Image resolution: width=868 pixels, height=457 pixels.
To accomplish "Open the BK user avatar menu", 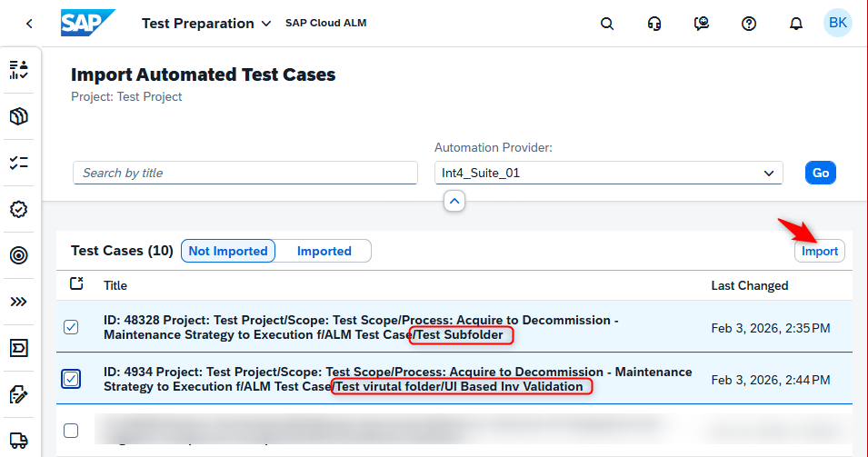I will point(838,23).
